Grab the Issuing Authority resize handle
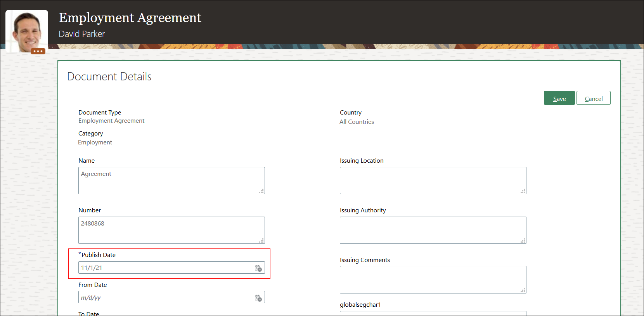 523,241
